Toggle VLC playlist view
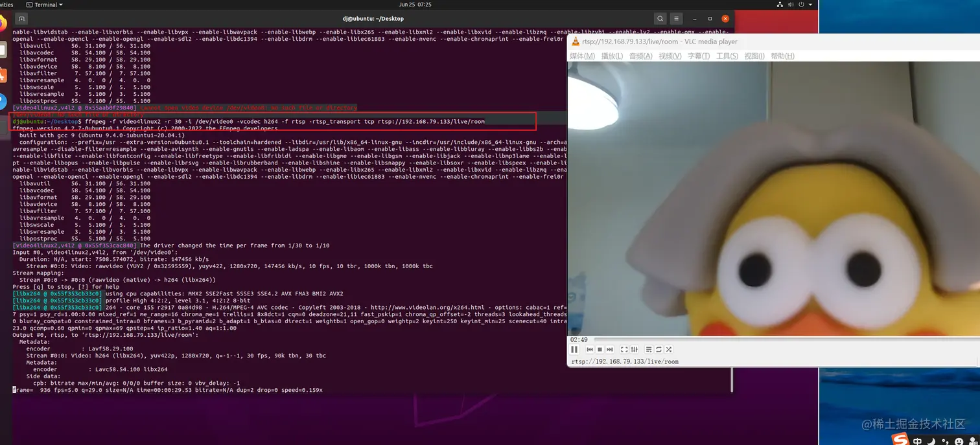 649,350
